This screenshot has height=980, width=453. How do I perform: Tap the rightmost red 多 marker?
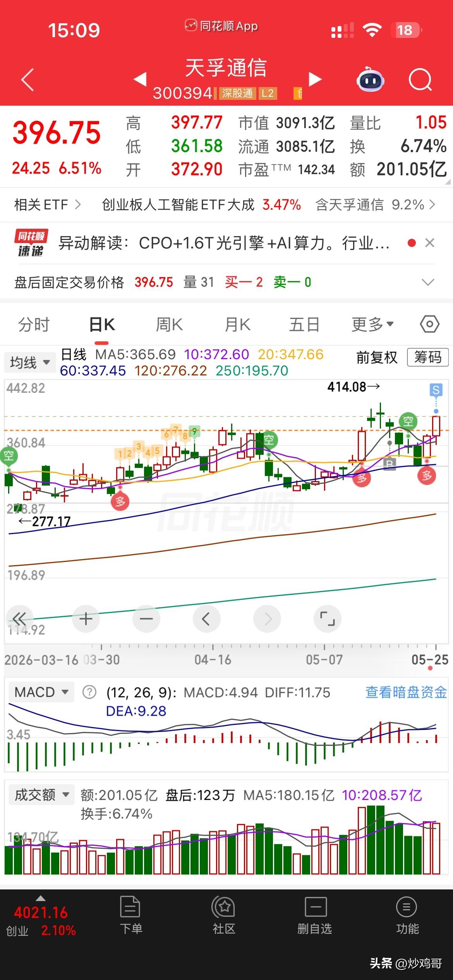point(427,475)
